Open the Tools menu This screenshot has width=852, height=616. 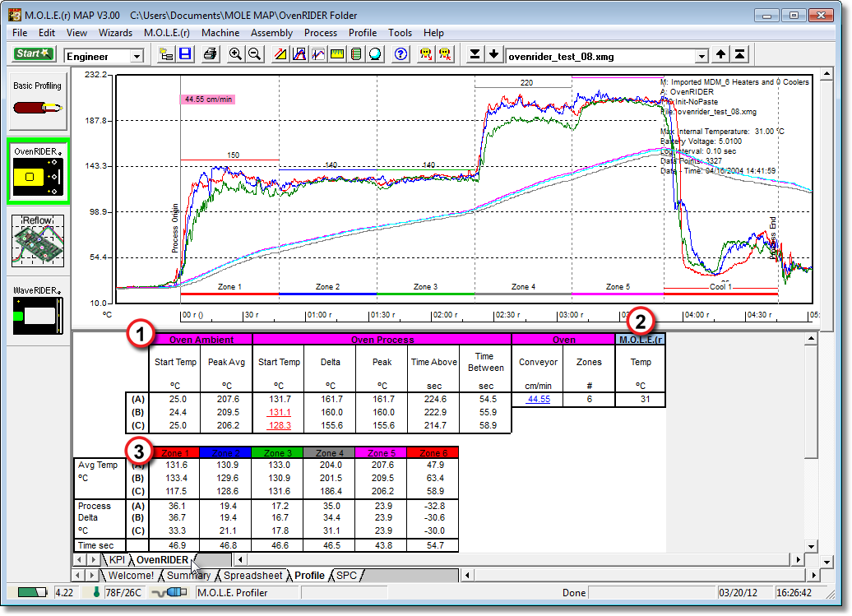400,33
